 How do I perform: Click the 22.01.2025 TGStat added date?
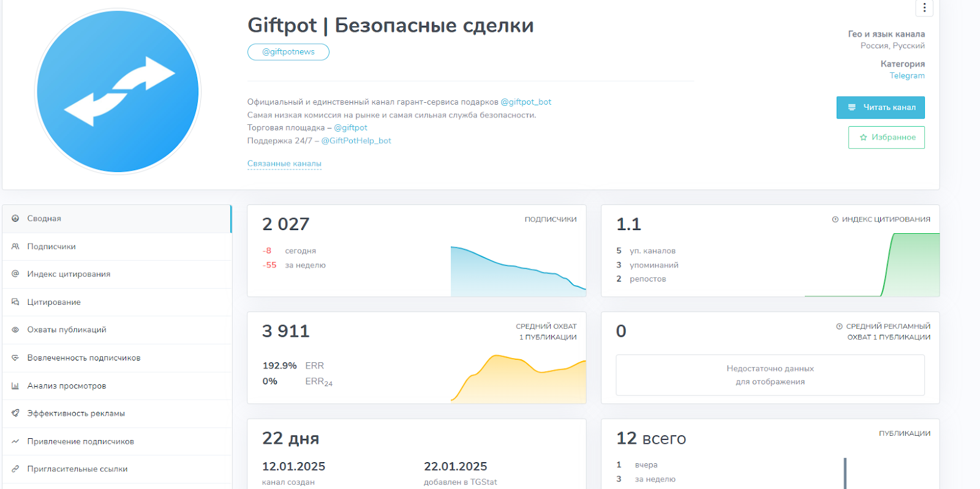click(456, 466)
